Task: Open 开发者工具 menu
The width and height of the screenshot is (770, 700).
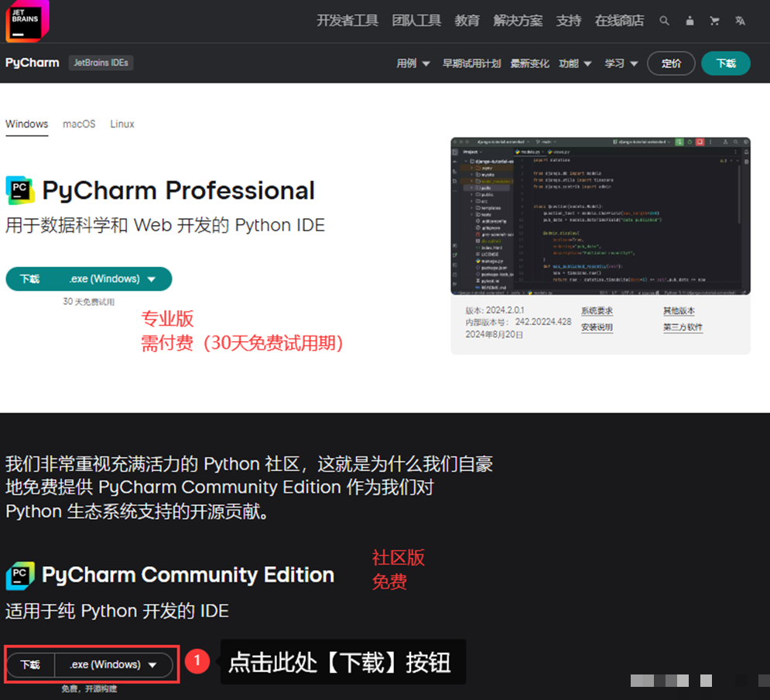Action: (x=347, y=21)
